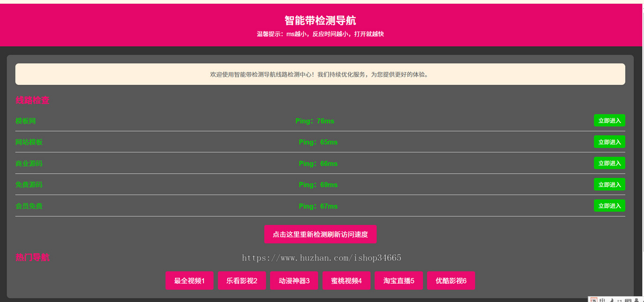This screenshot has width=644, height=302.
Task: Click 立即进入 button for 模板网
Action: pyautogui.click(x=609, y=120)
